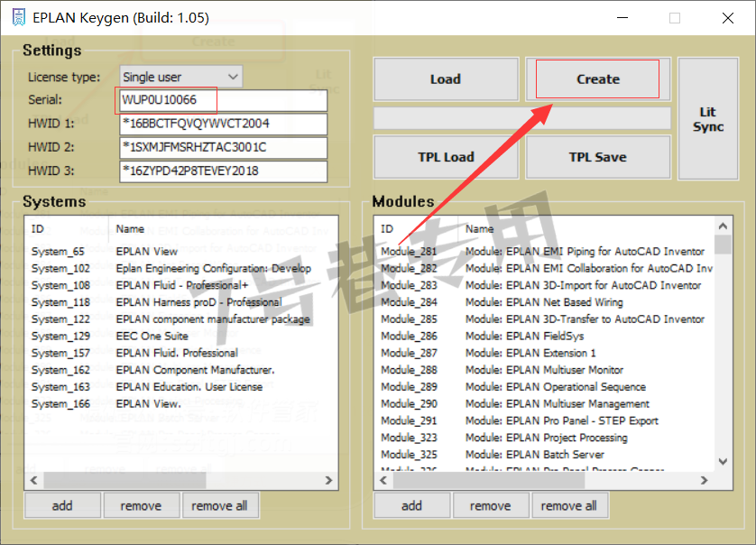Select System_157 EPLAN Fluid. Professional row
Viewport: 756px width, 545px height.
pos(181,353)
